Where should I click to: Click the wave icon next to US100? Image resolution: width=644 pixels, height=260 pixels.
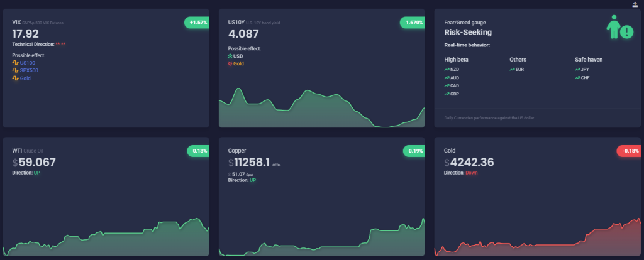pos(16,63)
